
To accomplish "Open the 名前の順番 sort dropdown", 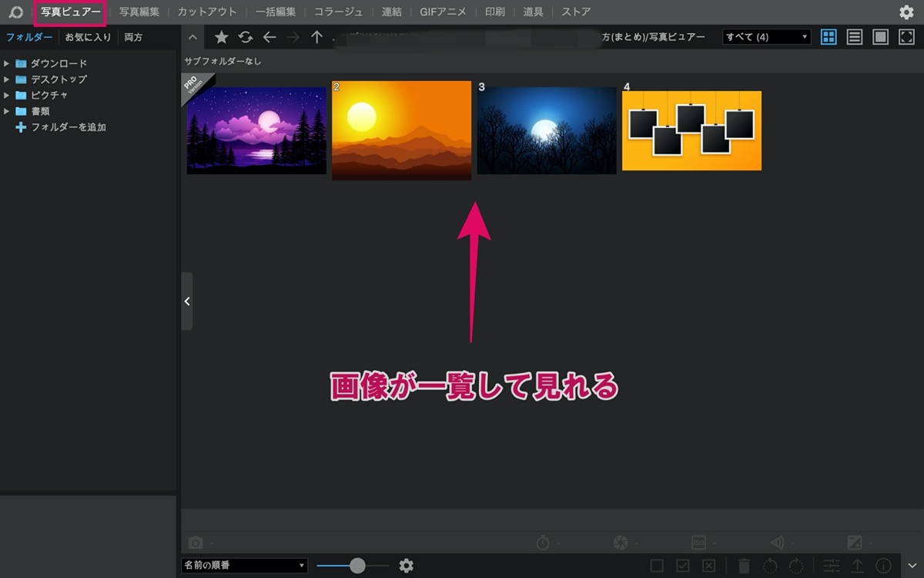I will (244, 566).
